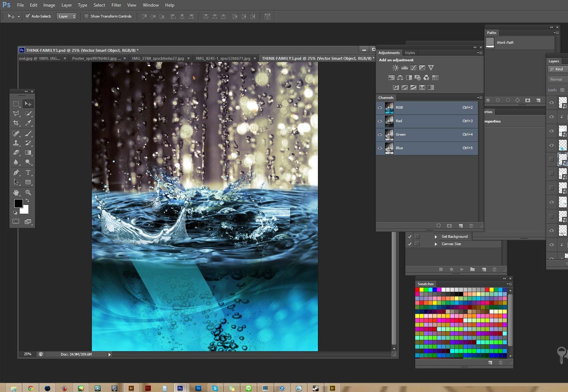Viewport: 568px width, 392px height.
Task: Hide the Red channel visibility
Action: [380, 121]
